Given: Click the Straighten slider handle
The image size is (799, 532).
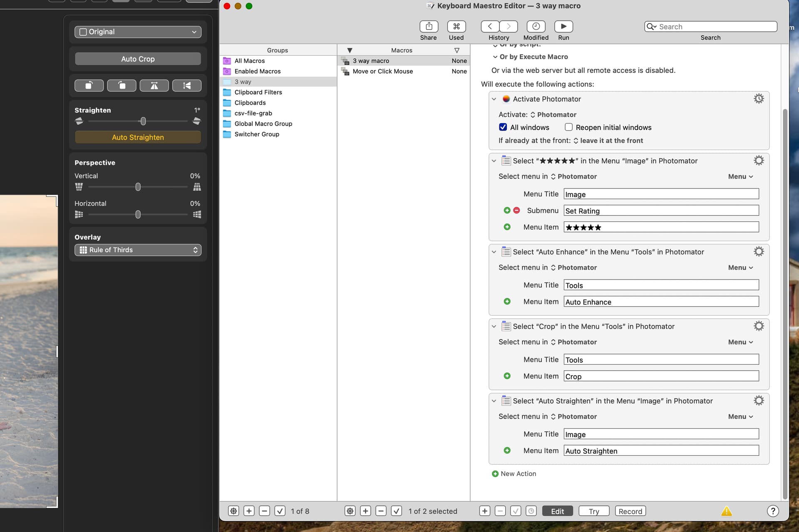Looking at the screenshot, I should tap(143, 121).
